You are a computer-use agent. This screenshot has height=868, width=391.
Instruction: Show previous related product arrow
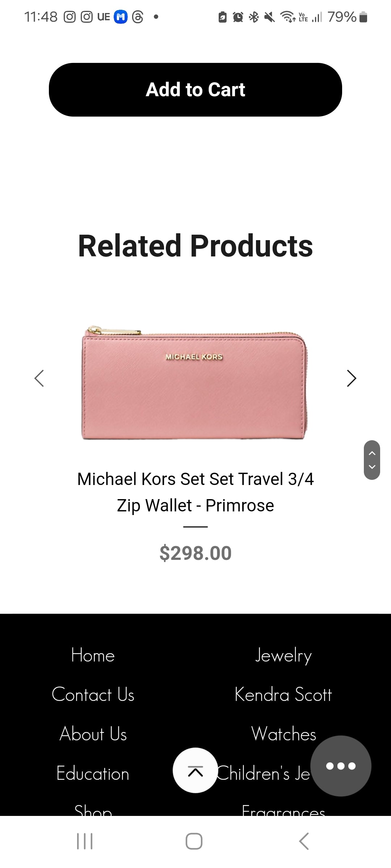(39, 378)
